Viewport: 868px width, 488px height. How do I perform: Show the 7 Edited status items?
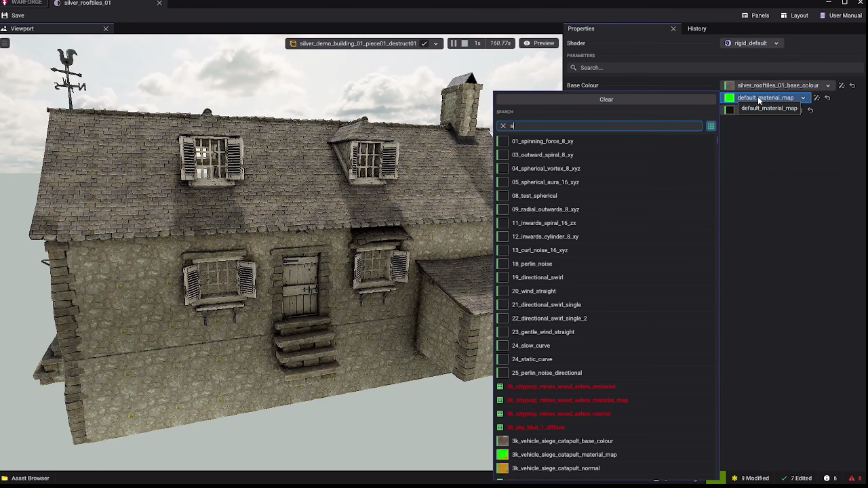[796, 479]
